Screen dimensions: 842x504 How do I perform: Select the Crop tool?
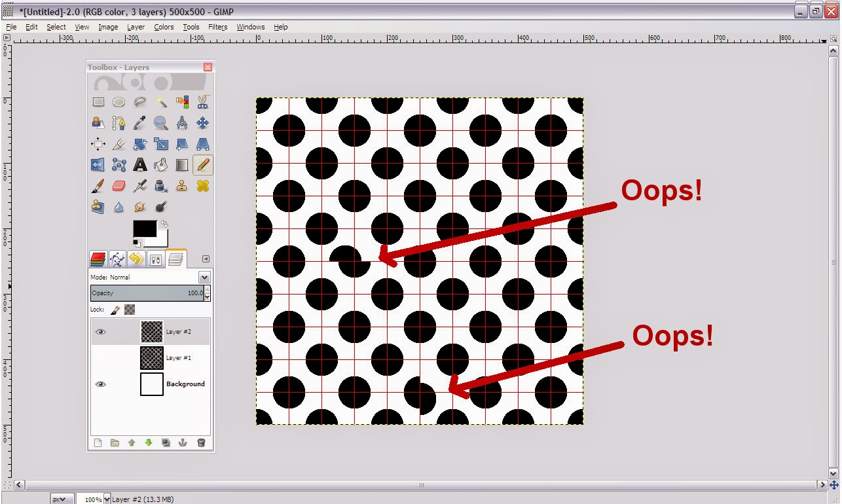pyautogui.click(x=119, y=144)
